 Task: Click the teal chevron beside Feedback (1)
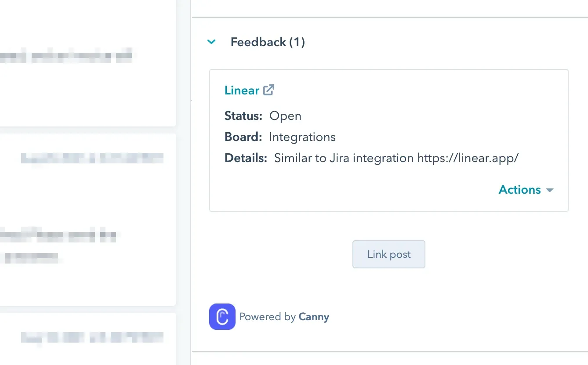coord(211,42)
